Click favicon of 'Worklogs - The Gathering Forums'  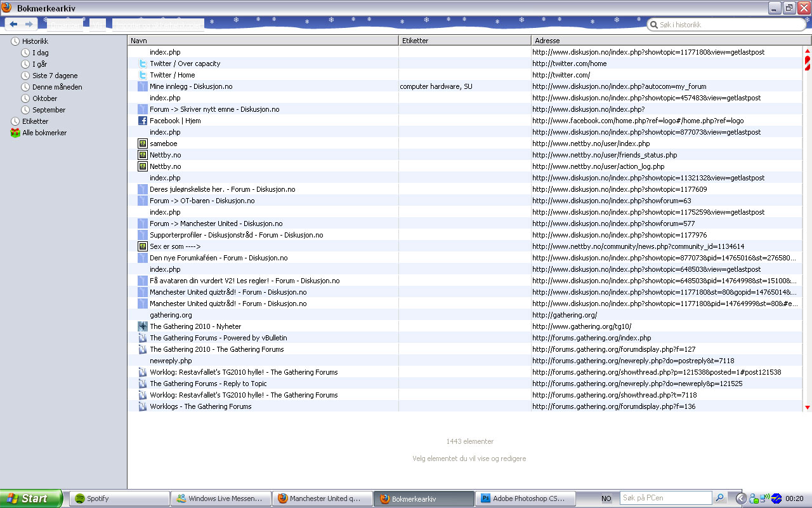143,406
